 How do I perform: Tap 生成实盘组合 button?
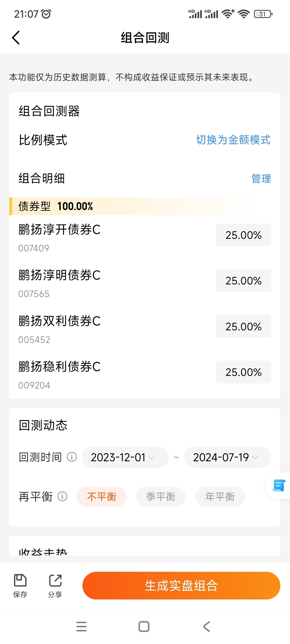(181, 586)
